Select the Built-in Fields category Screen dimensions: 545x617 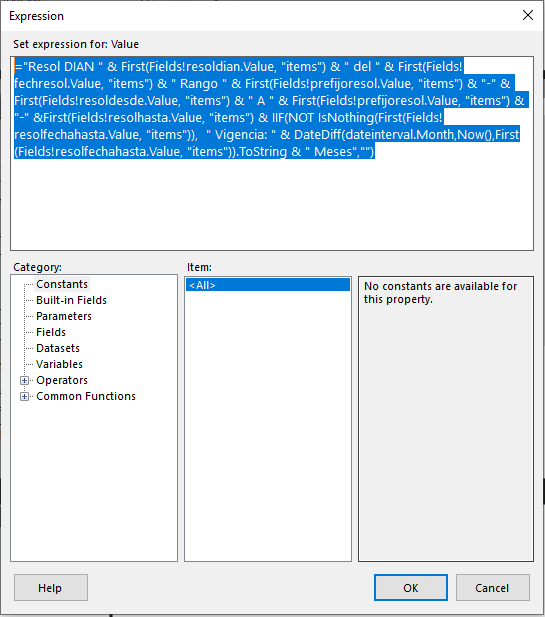[x=71, y=300]
